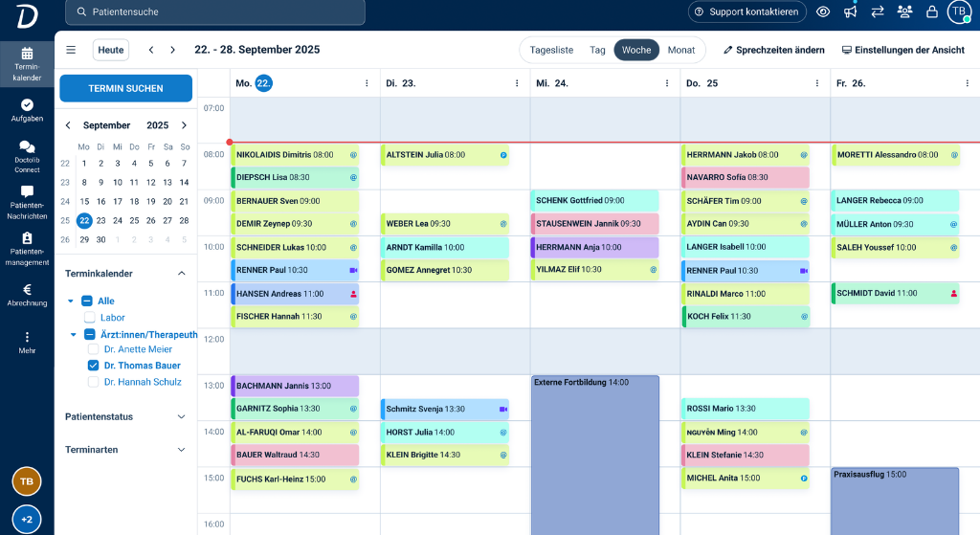Open Abrechnung with the euro icon
This screenshot has height=535, width=980.
tap(27, 295)
